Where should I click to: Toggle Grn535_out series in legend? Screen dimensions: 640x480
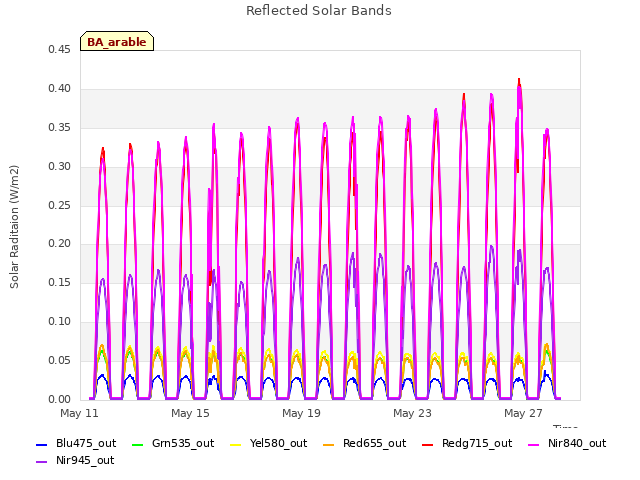click(x=173, y=444)
